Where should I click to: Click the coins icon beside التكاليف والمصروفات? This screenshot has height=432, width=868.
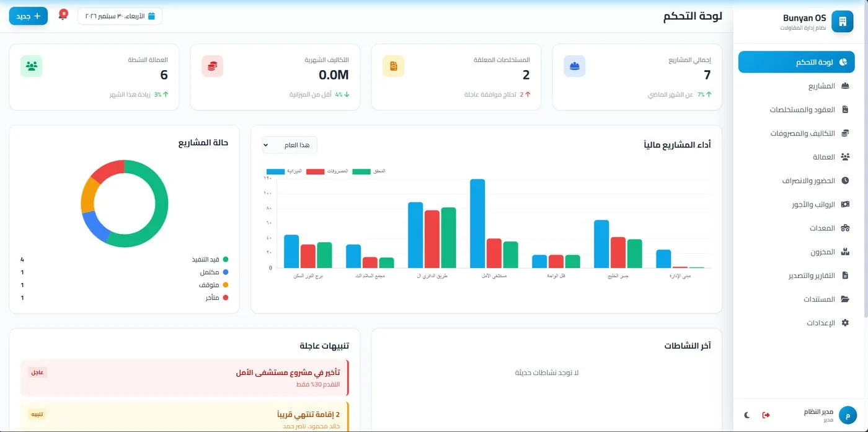point(844,133)
